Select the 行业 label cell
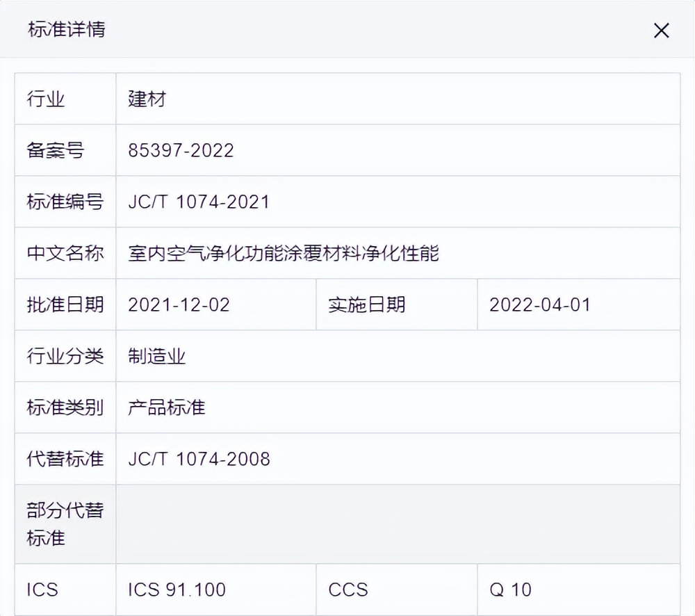This screenshot has width=695, height=616. point(65,99)
